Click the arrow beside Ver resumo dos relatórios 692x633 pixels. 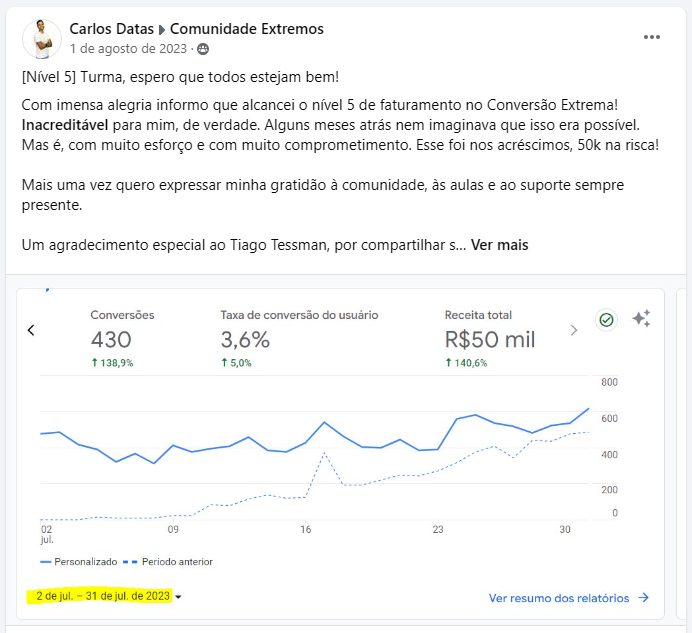(x=644, y=598)
